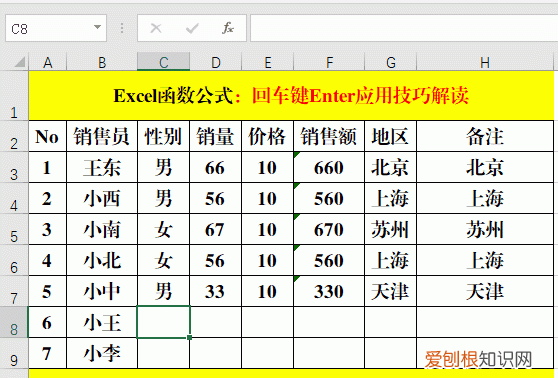Click the formula bar three-dot handle

[122, 28]
